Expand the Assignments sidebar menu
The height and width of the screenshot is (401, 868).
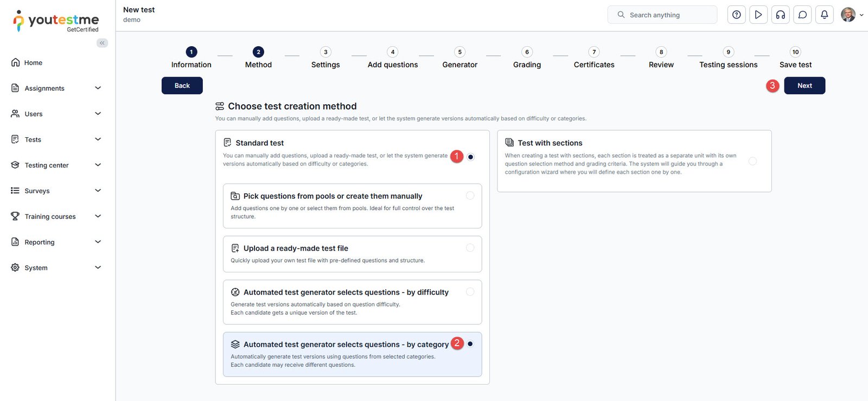pyautogui.click(x=98, y=88)
